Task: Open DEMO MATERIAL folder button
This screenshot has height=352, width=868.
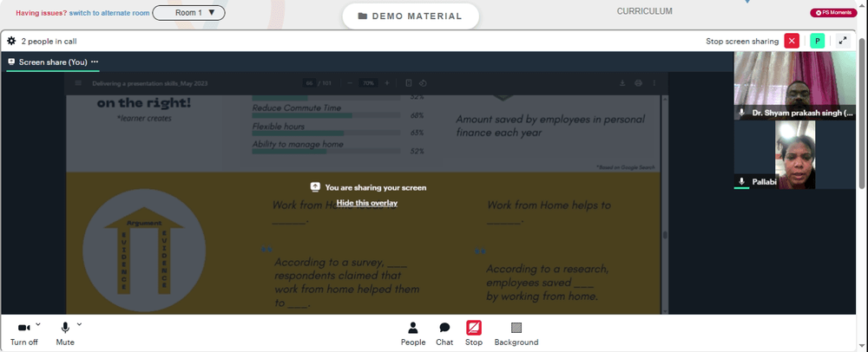Action: (x=411, y=16)
